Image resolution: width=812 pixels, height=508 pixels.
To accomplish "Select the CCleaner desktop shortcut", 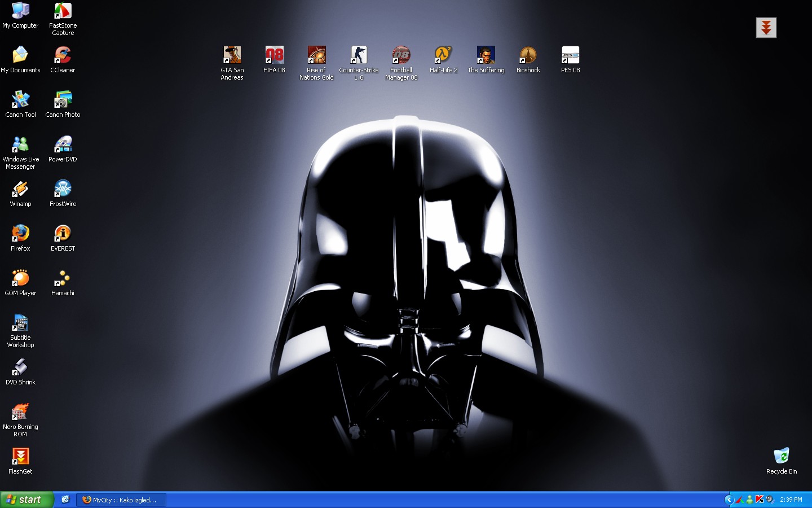I will (63, 60).
